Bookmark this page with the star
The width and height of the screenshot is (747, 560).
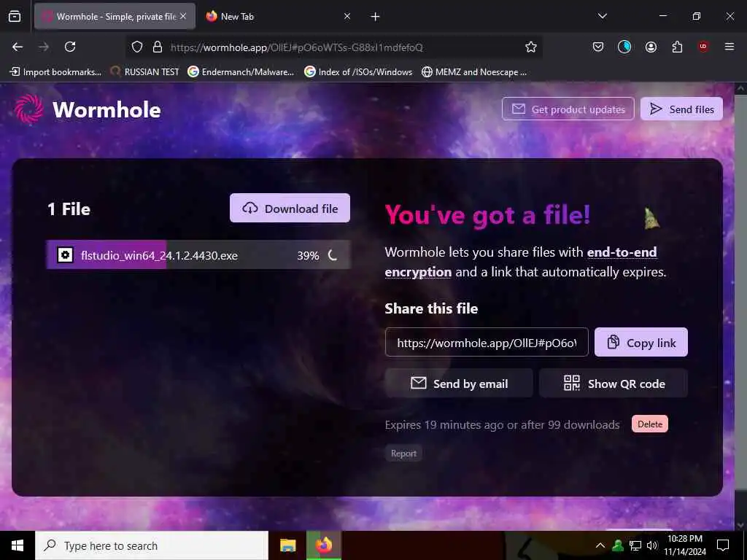[x=531, y=47]
